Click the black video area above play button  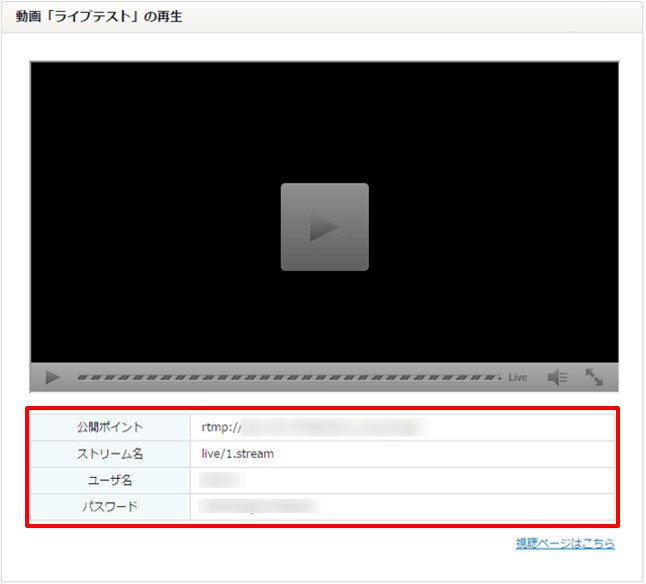pyautogui.click(x=324, y=120)
